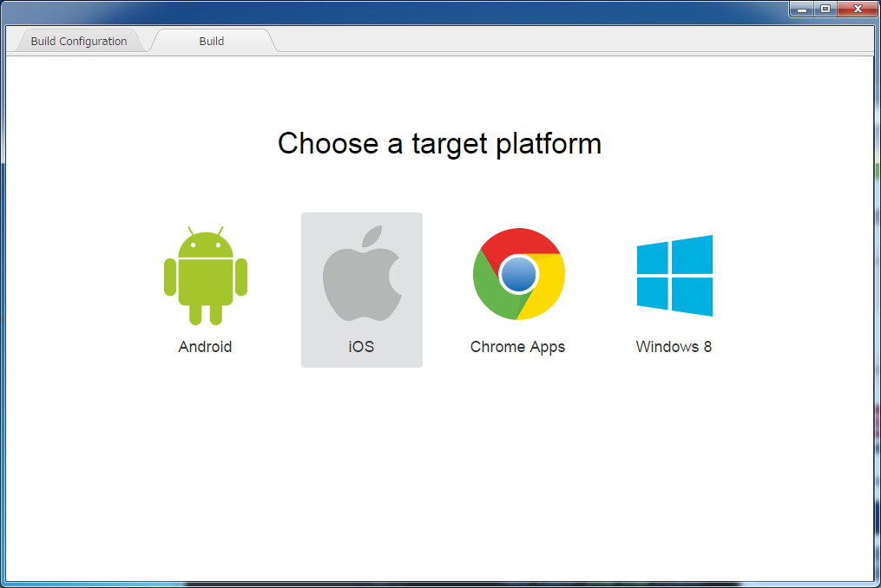Select the blue Windows logo
Image resolution: width=881 pixels, height=588 pixels.
674,276
